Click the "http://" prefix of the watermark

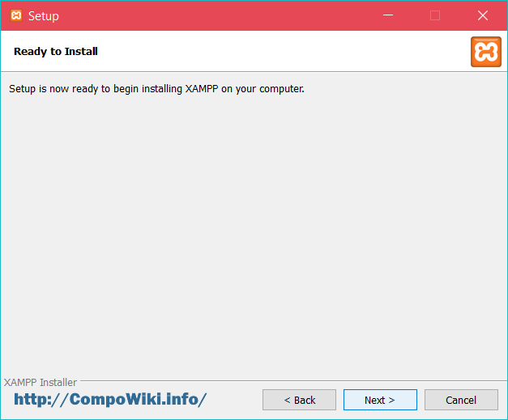tap(40, 399)
